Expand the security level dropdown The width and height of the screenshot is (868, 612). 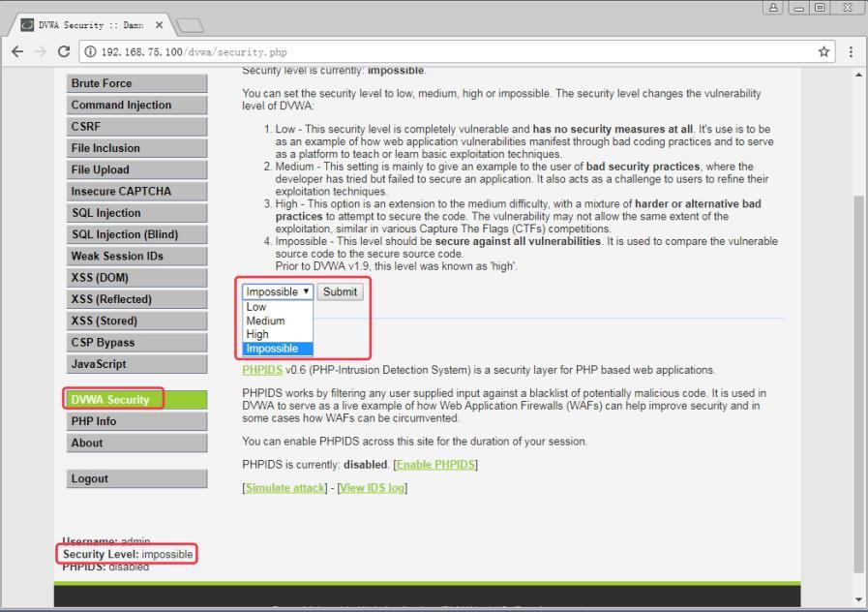278,291
